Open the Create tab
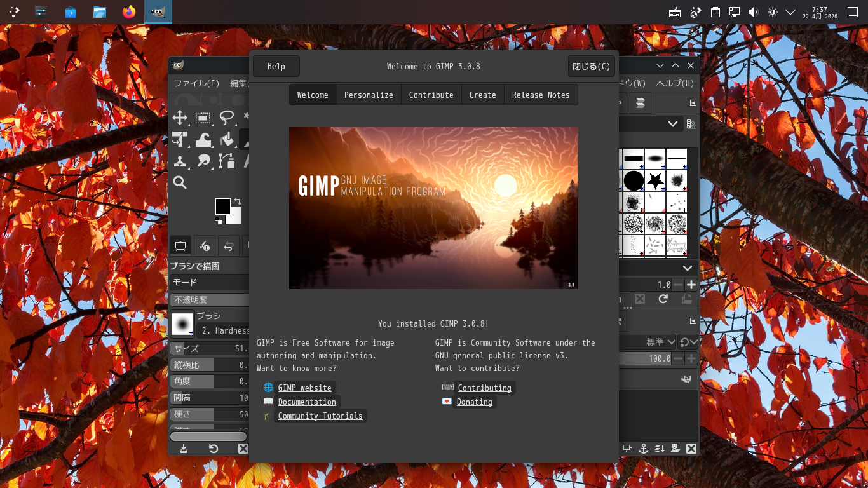 [x=482, y=95]
